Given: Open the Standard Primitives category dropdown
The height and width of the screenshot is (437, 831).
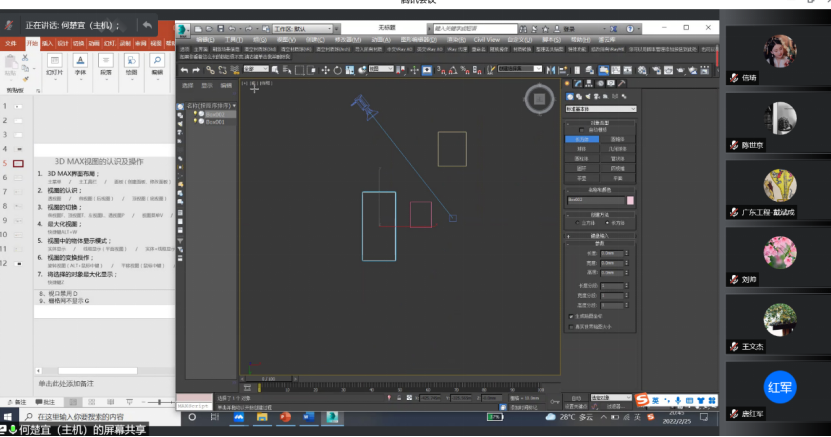Looking at the screenshot, I should tap(600, 108).
